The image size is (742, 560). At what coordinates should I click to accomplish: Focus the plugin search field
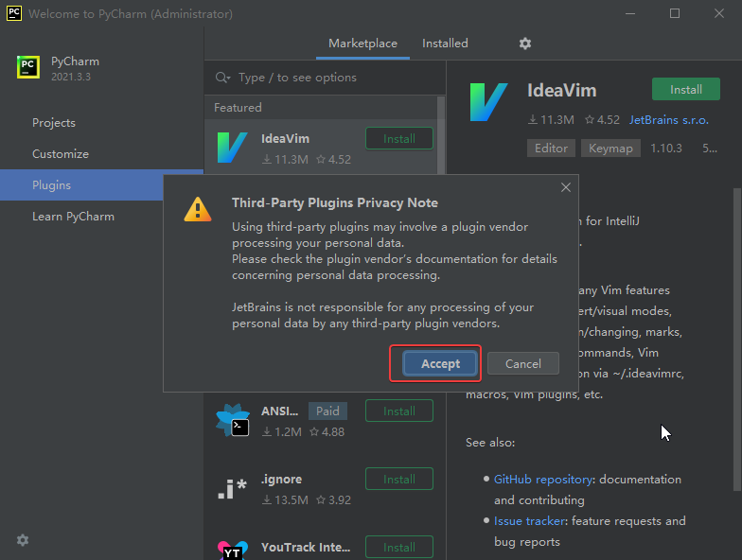point(326,78)
